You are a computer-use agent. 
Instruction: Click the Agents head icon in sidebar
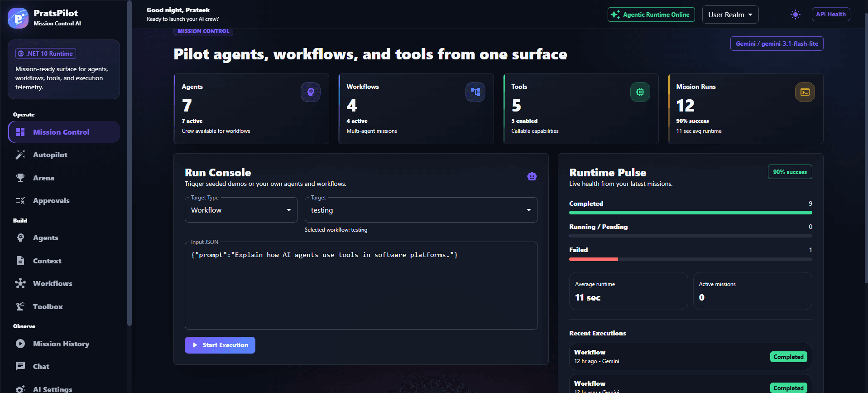(x=20, y=238)
